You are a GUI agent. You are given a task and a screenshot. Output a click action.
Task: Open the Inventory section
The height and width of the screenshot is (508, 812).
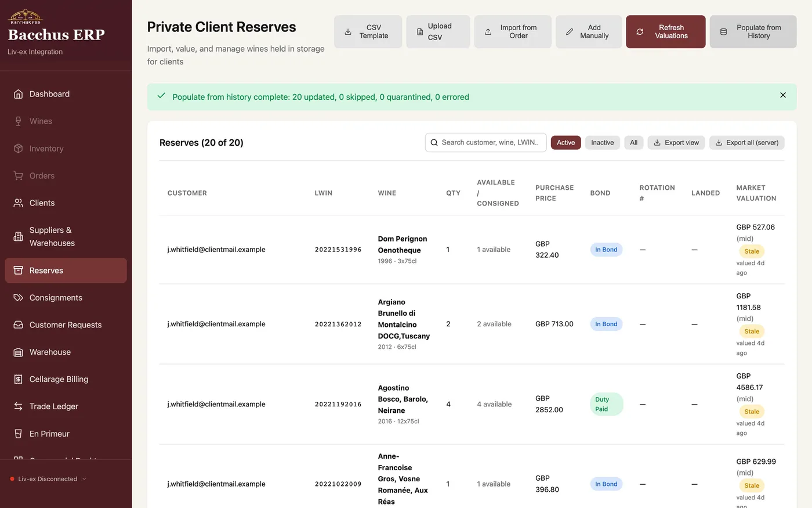66,149
